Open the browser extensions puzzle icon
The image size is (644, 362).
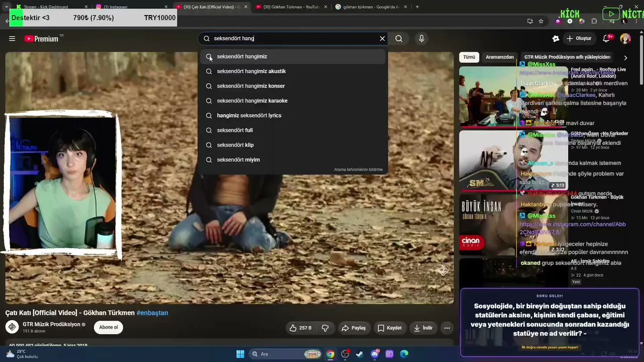594,21
